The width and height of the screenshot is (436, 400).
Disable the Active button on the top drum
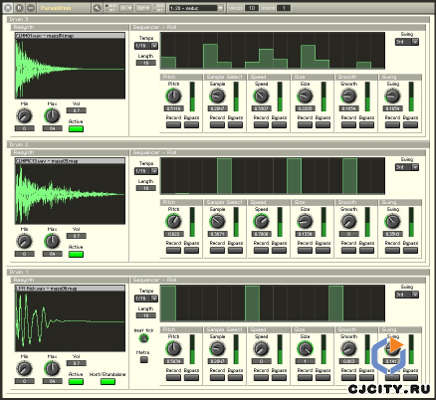tap(76, 129)
